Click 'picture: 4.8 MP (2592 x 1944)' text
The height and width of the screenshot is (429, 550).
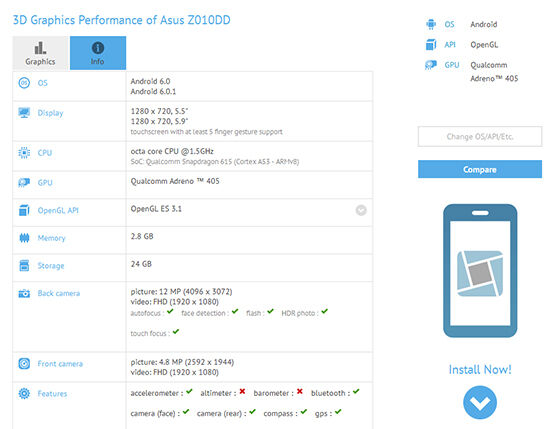pyautogui.click(x=182, y=362)
